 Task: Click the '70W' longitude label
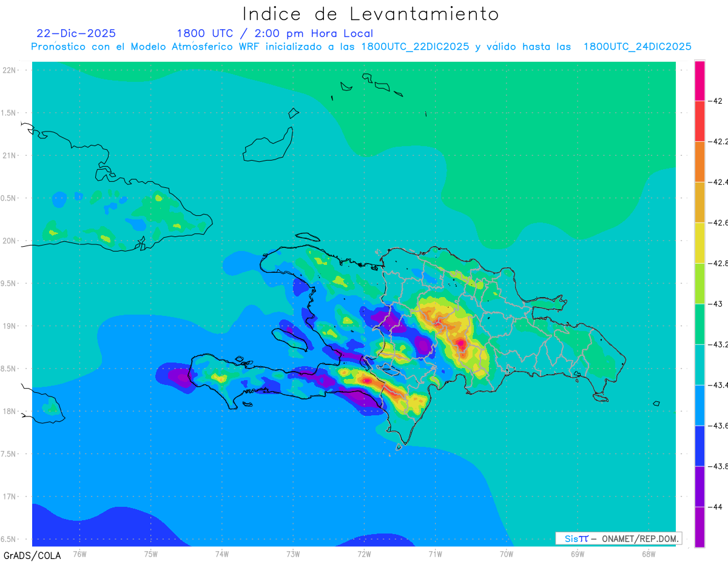[507, 554]
